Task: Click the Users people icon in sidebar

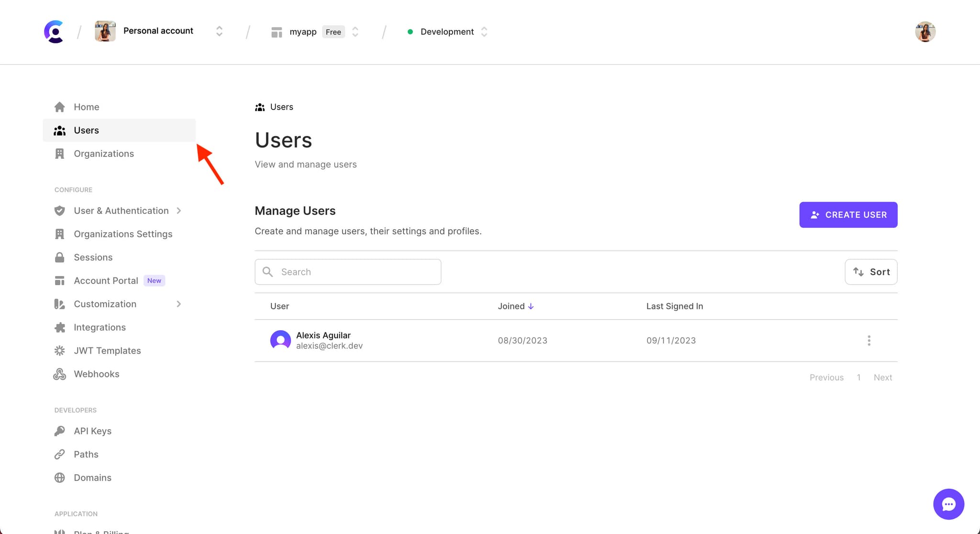Action: coord(59,130)
